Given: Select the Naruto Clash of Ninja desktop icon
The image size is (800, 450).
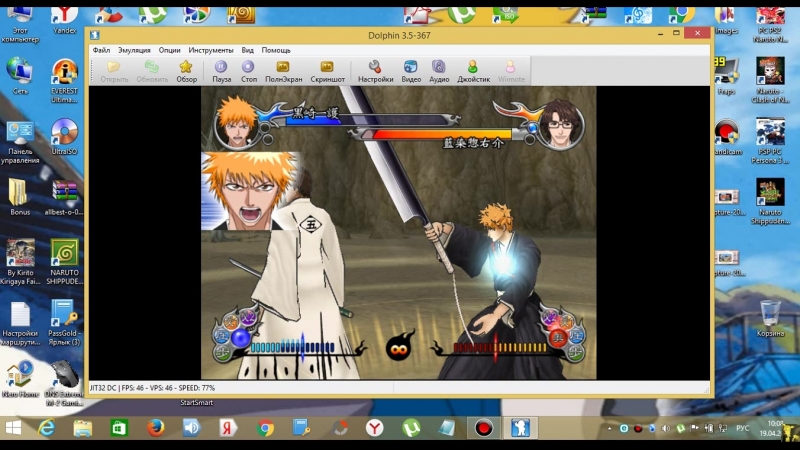Looking at the screenshot, I should (770, 80).
